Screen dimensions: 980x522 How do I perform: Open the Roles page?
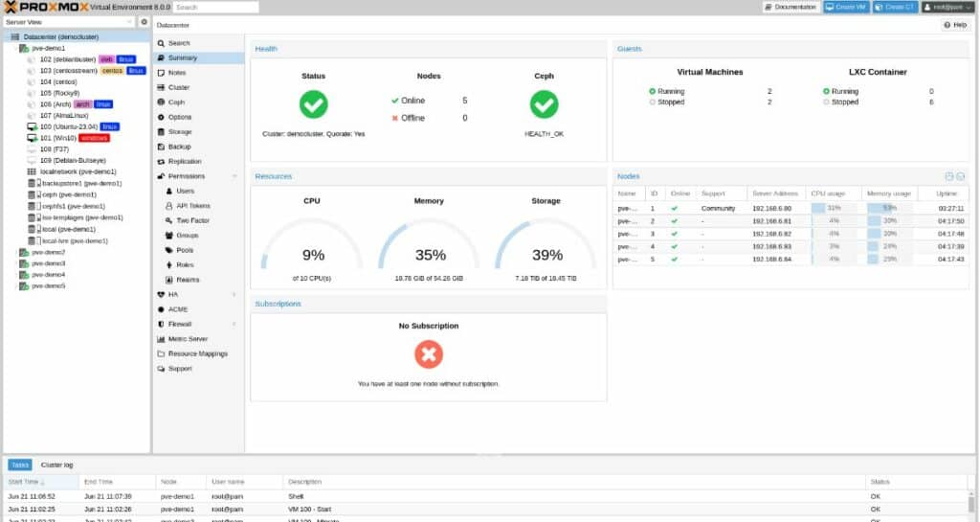tap(197, 265)
